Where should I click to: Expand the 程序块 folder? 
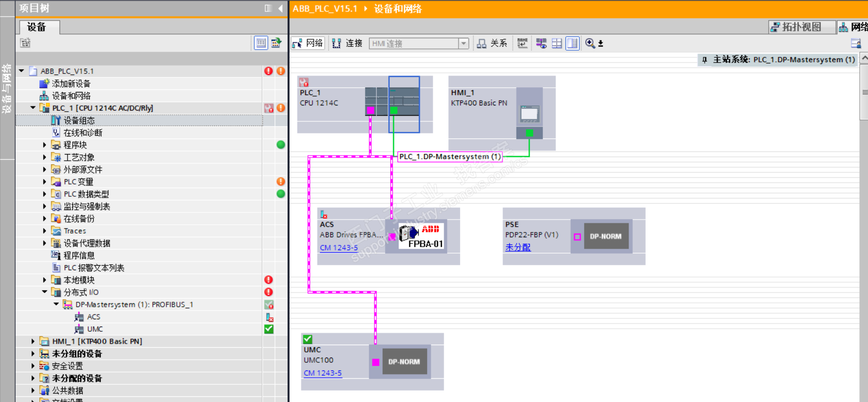(44, 145)
